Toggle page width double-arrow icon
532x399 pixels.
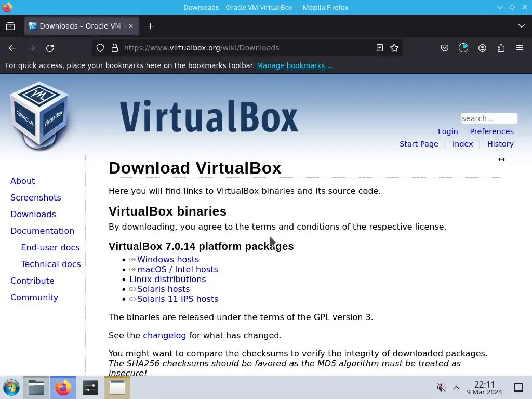point(501,159)
